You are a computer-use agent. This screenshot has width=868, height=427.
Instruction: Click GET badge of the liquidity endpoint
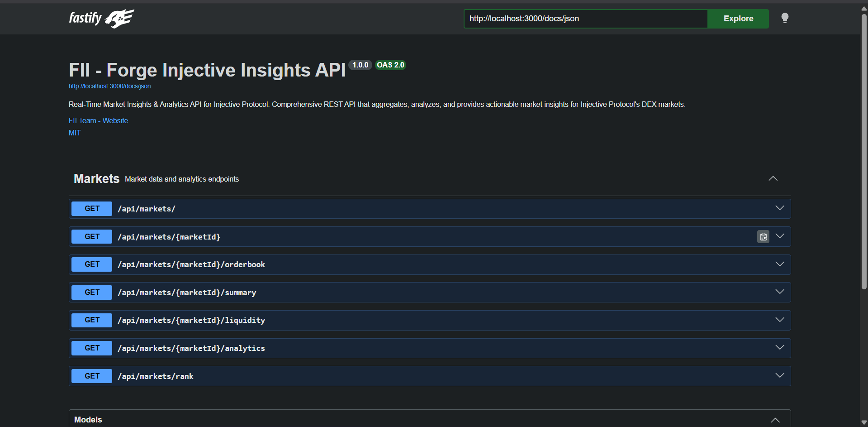92,320
